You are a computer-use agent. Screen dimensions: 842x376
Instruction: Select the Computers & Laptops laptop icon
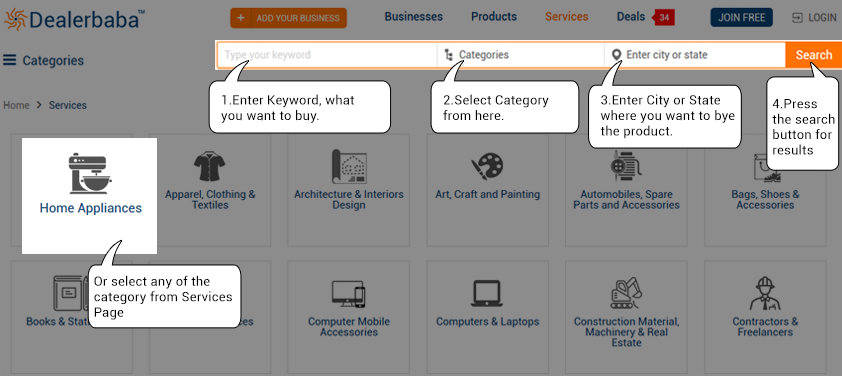pos(487,294)
